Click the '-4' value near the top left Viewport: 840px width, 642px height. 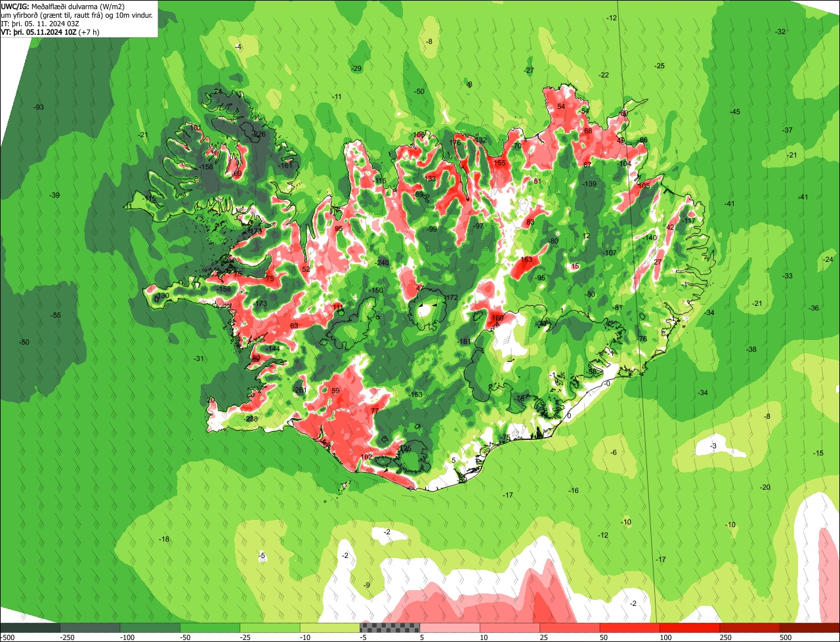[238, 47]
